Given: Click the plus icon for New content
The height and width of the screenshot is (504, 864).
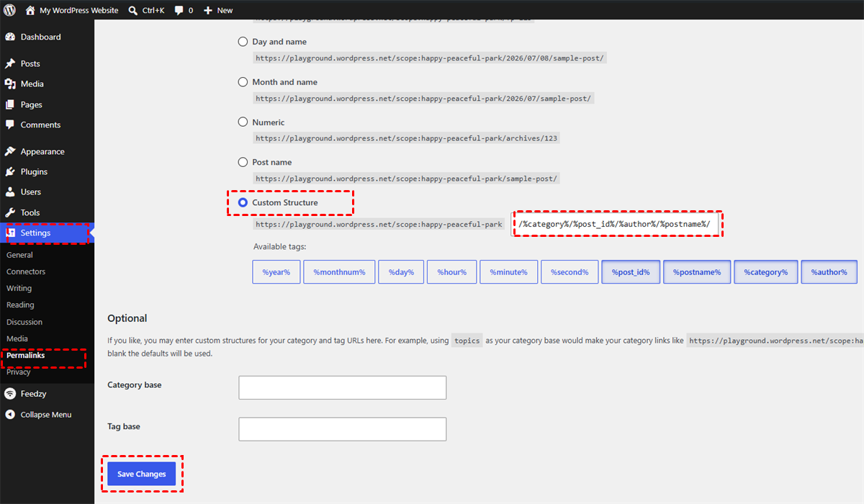Looking at the screenshot, I should click(x=208, y=10).
